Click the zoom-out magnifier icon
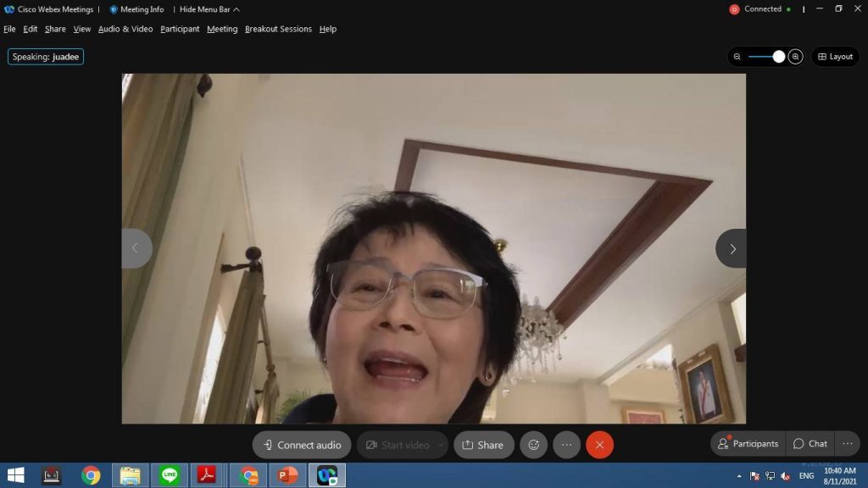Screen dimensions: 868x488 737,57
